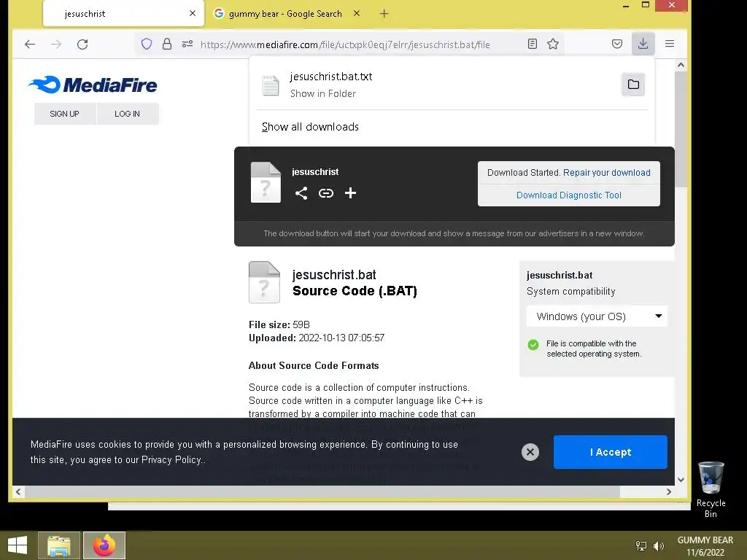Image resolution: width=747 pixels, height=560 pixels.
Task: Open containing folder for jesuschrist.bat.txt
Action: point(633,85)
